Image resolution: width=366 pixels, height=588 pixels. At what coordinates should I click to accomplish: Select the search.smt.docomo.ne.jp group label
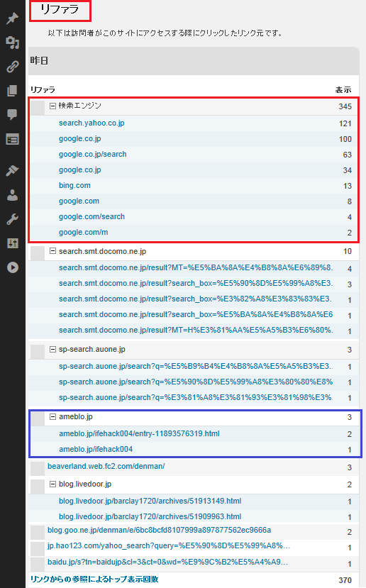pyautogui.click(x=102, y=251)
